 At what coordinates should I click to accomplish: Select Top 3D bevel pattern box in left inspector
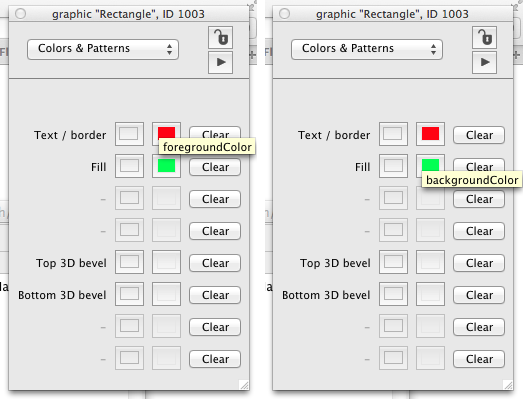click(129, 262)
